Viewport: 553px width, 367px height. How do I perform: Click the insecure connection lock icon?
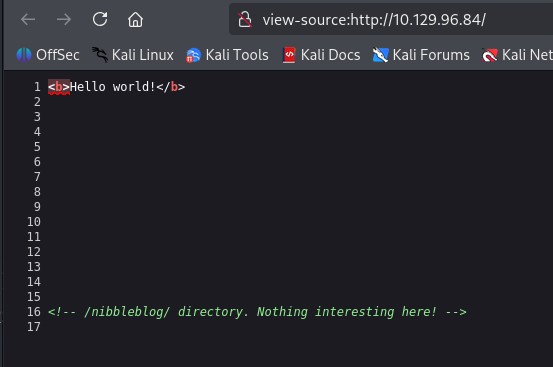pyautogui.click(x=245, y=19)
